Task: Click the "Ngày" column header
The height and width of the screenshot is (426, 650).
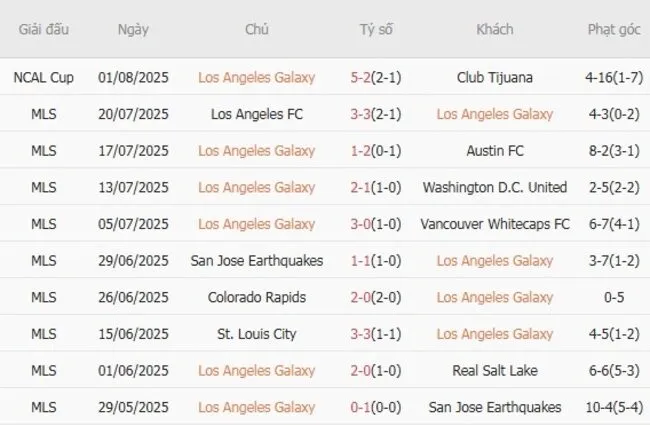Action: tap(133, 29)
